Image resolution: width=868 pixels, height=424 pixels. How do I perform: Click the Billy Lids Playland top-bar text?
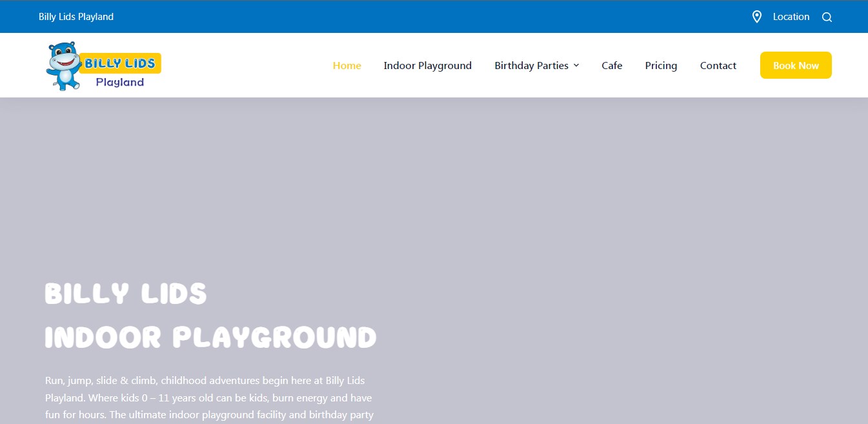point(76,17)
